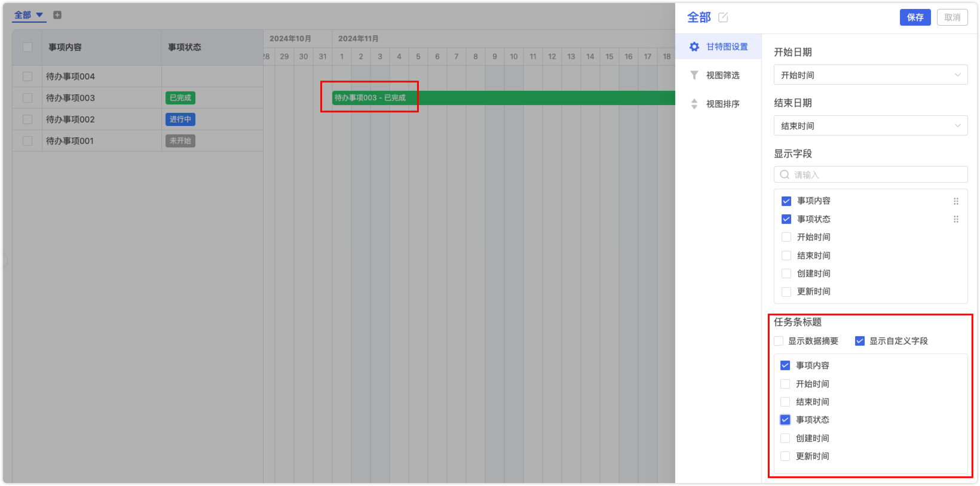980x486 pixels.
Task: Click the sort arrows icon for 视图排序
Action: [x=694, y=104]
